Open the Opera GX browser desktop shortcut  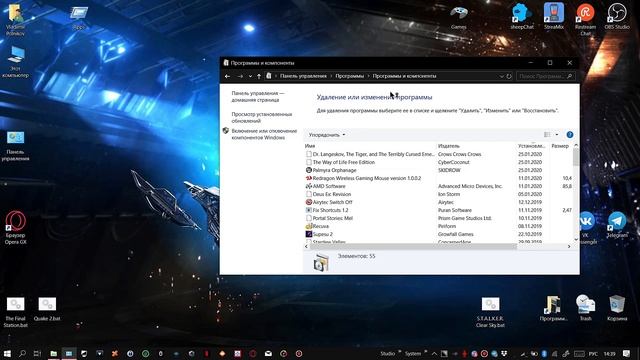[16, 227]
